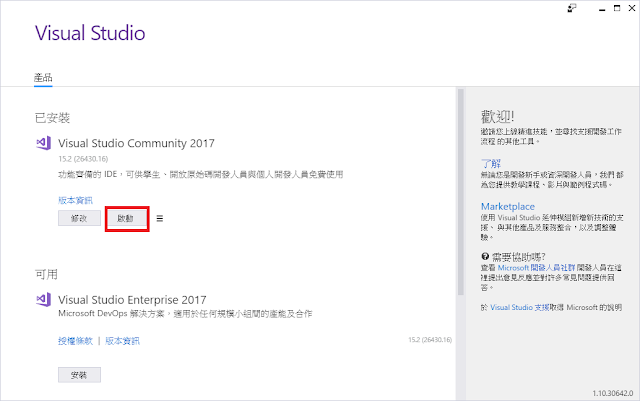The image size is (640, 401).
Task: Click the 15.2 (26430.16) version under Community
Action: pyautogui.click(x=83, y=158)
